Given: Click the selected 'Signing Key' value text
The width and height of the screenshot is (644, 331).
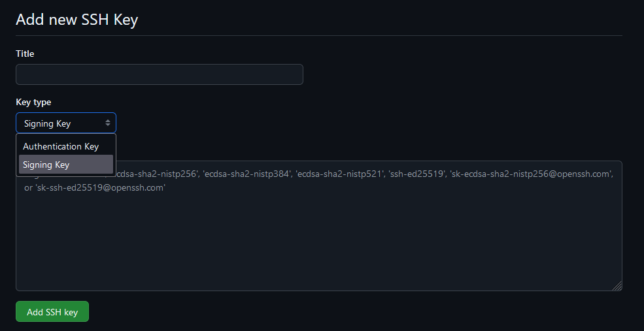Looking at the screenshot, I should tap(47, 123).
